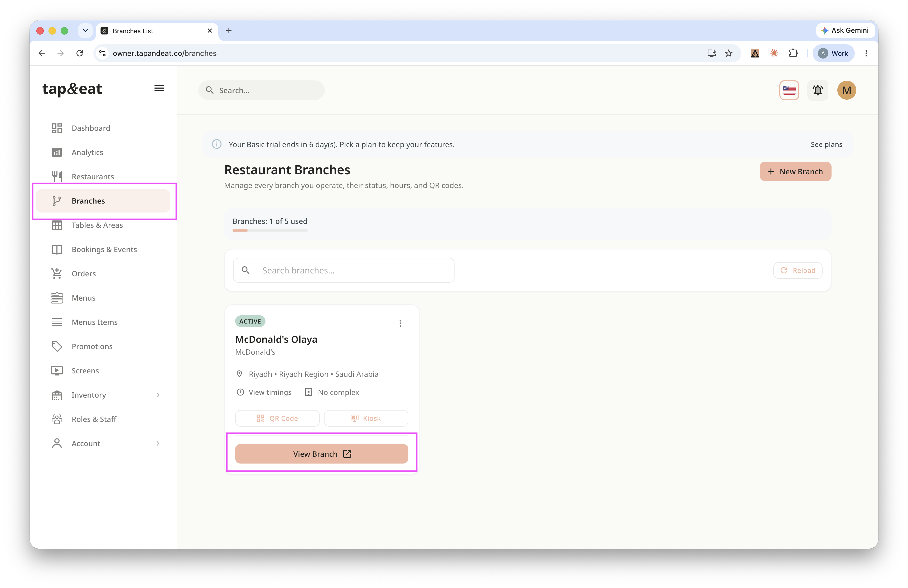This screenshot has width=908, height=588.
Task: Open the Chrome tab search dropdown arrow
Action: click(85, 31)
